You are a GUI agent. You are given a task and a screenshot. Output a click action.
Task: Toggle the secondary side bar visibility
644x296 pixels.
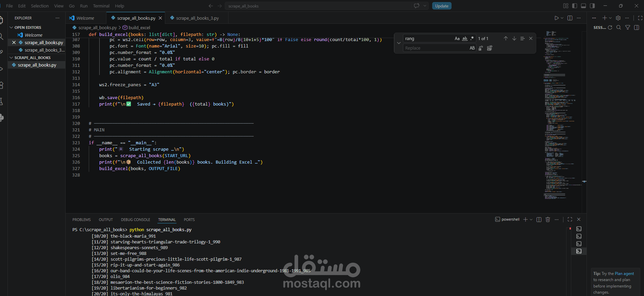[x=592, y=6]
